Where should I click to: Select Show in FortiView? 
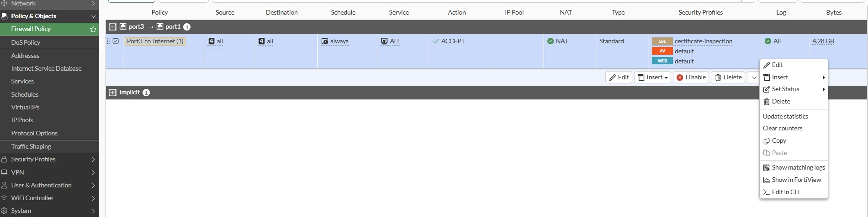(x=794, y=180)
